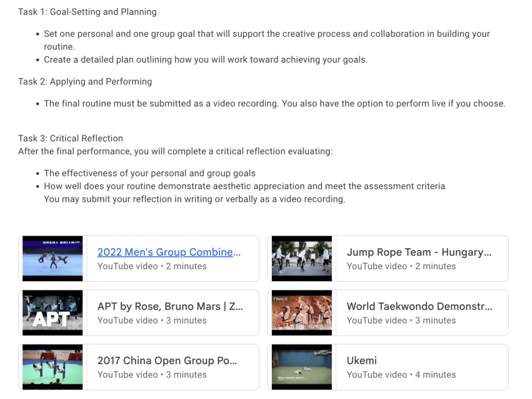Viewport: 532px width, 399px height.
Task: Click 'YouTube video • 3 minutes' under World Taekwondo
Action: coord(402,320)
